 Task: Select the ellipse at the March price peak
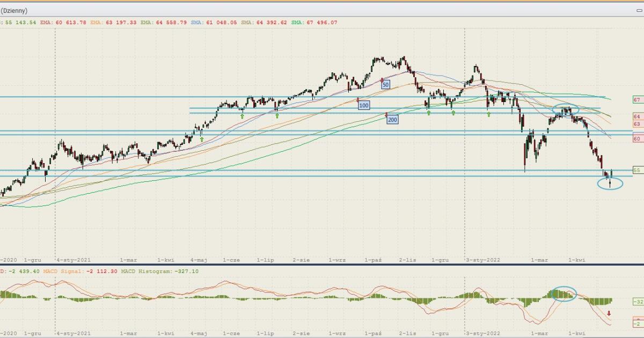coord(566,110)
